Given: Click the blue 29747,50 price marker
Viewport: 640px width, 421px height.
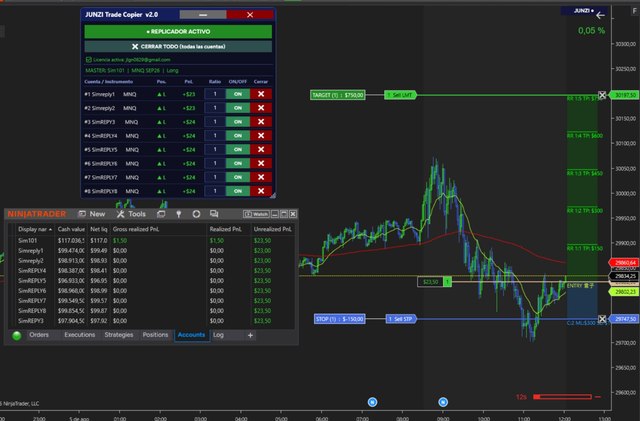Looking at the screenshot, I should tap(624, 319).
